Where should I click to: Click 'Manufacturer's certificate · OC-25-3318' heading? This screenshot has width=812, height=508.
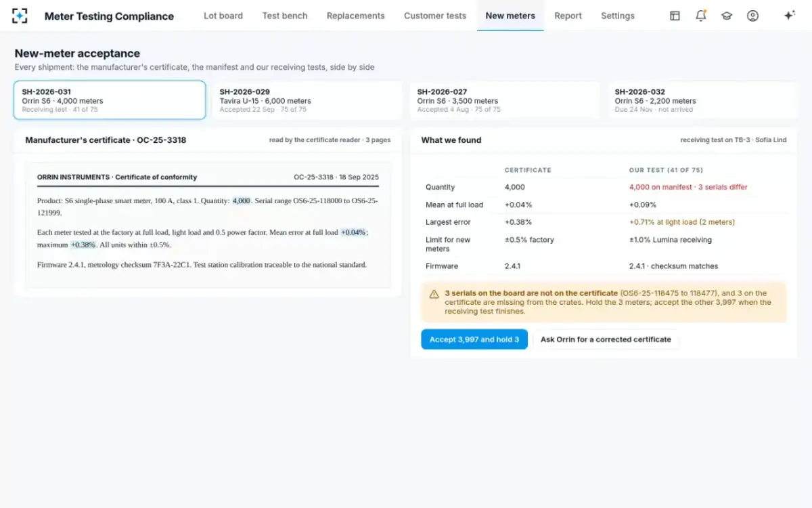tap(106, 140)
